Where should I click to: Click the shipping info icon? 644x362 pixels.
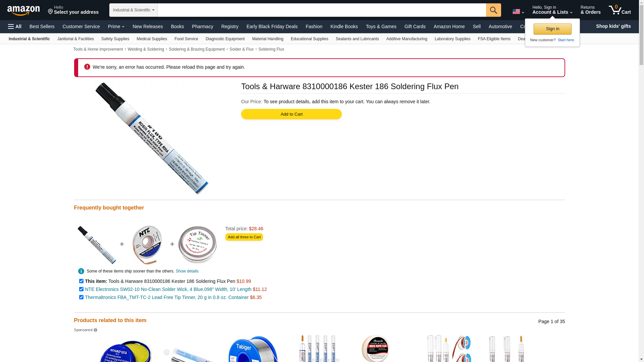81,271
